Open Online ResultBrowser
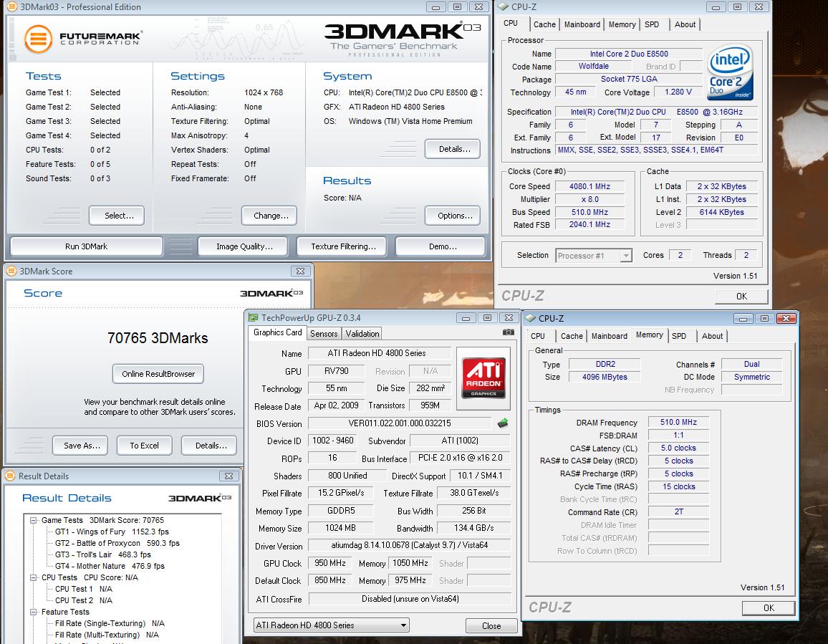The image size is (828, 644). click(158, 374)
